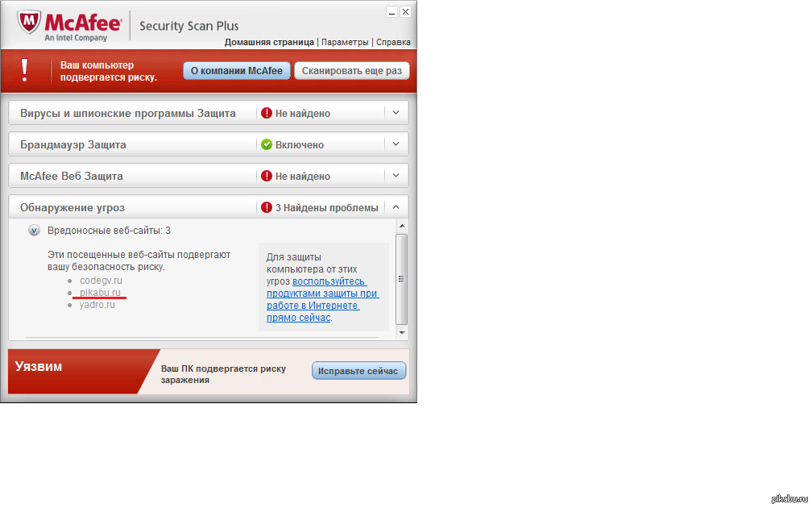Click red alert icon beside virus protection status

tap(266, 114)
